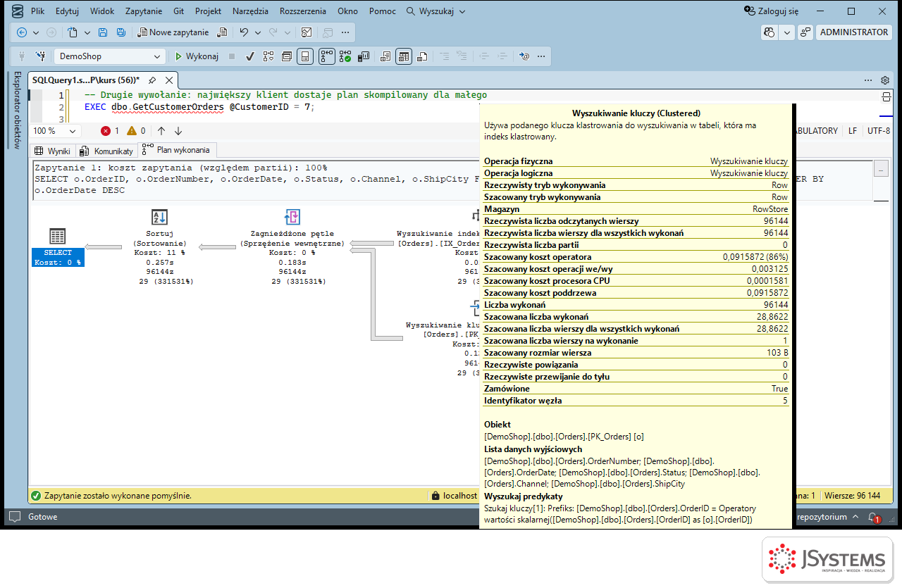Screen dimensions: 902x588
Task: Click the Activity Monitor icon
Action: point(307,32)
